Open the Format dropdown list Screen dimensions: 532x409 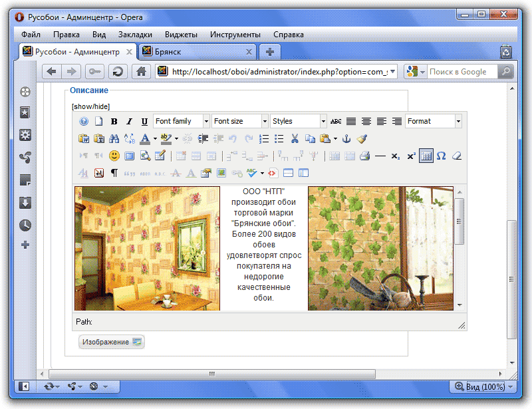coord(434,122)
